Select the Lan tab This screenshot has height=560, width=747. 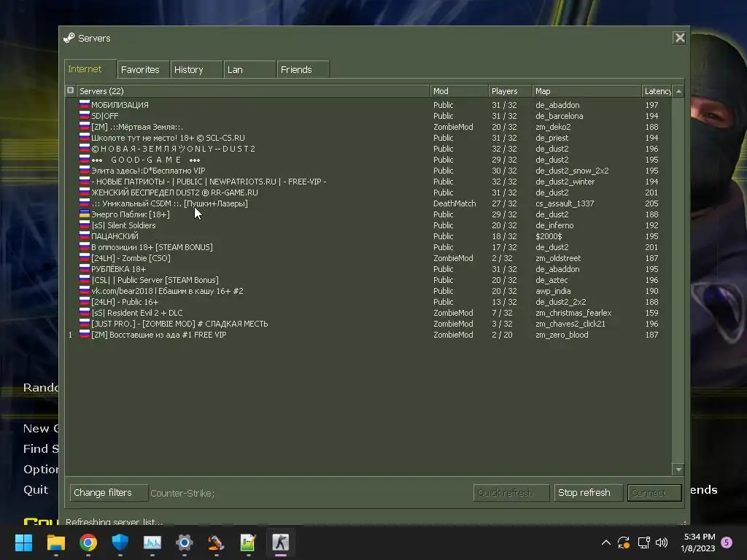click(250, 69)
